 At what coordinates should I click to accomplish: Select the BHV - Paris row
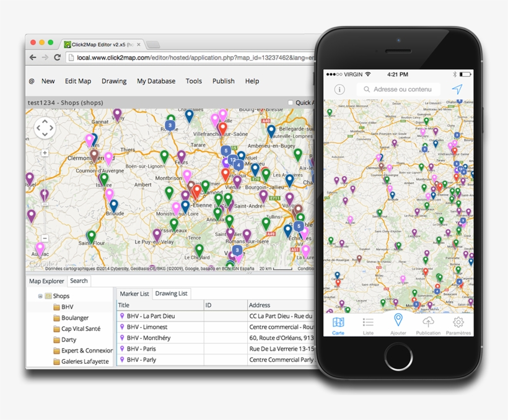(216, 349)
